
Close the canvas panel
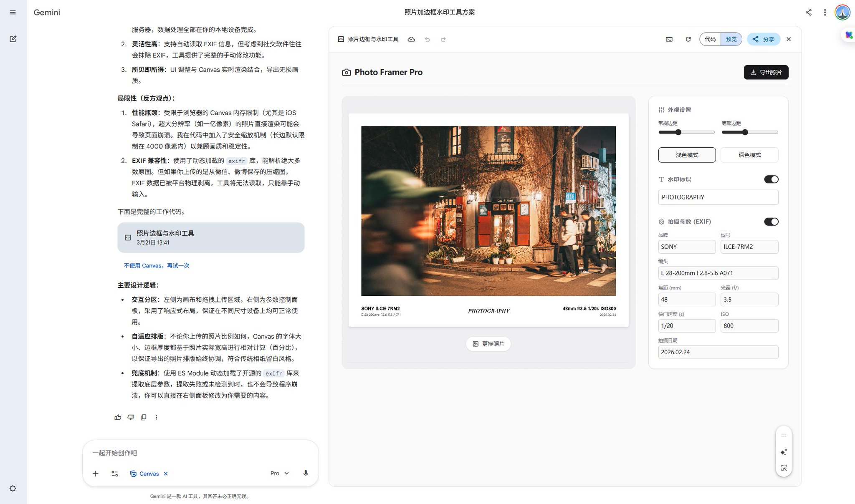click(x=789, y=39)
